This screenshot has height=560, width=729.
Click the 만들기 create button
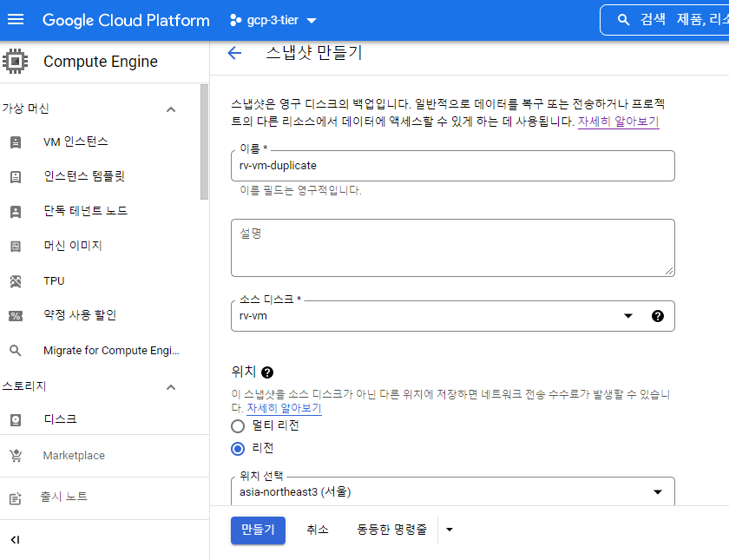[x=258, y=530]
